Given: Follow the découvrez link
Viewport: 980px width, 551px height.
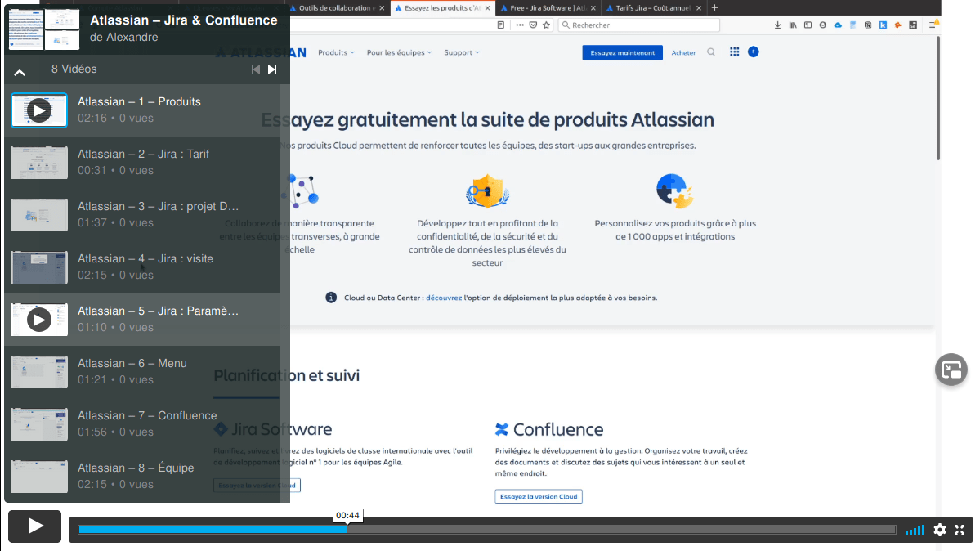Looking at the screenshot, I should coord(444,298).
